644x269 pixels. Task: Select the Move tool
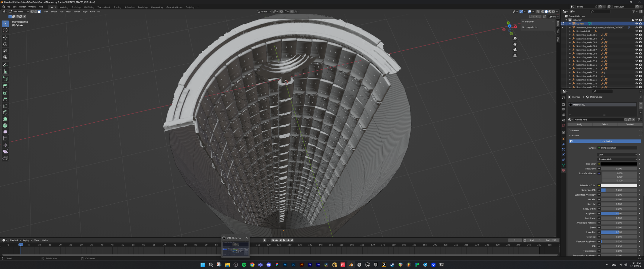point(5,38)
